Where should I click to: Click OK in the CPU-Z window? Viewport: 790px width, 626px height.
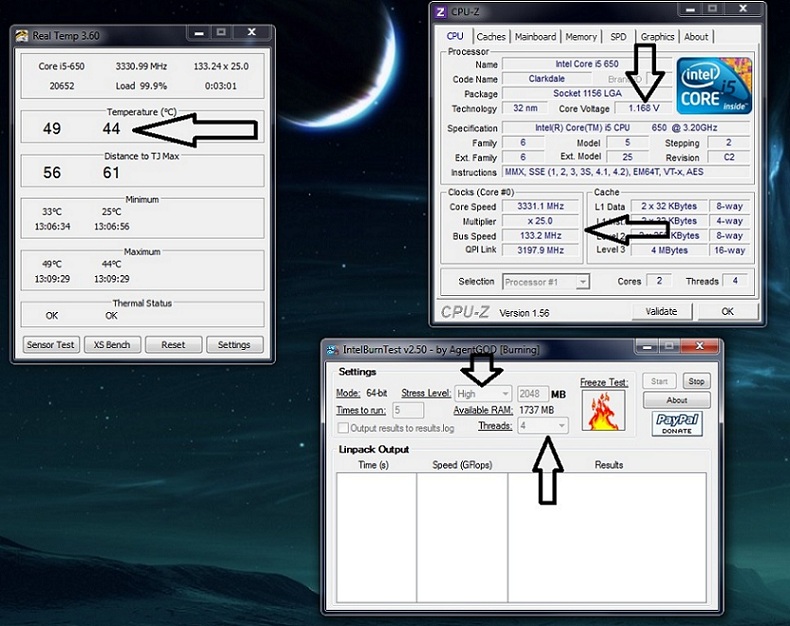click(x=728, y=311)
